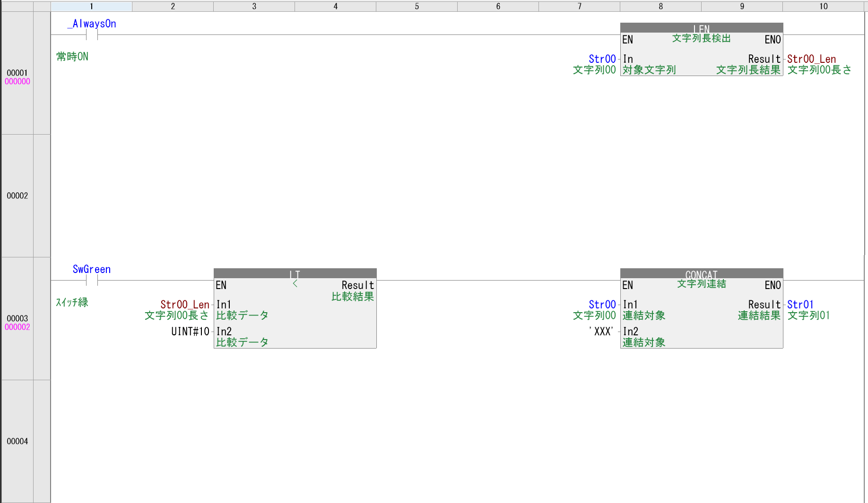Click the ENO output pin of CONCAT block
The image size is (868, 503).
(x=773, y=285)
